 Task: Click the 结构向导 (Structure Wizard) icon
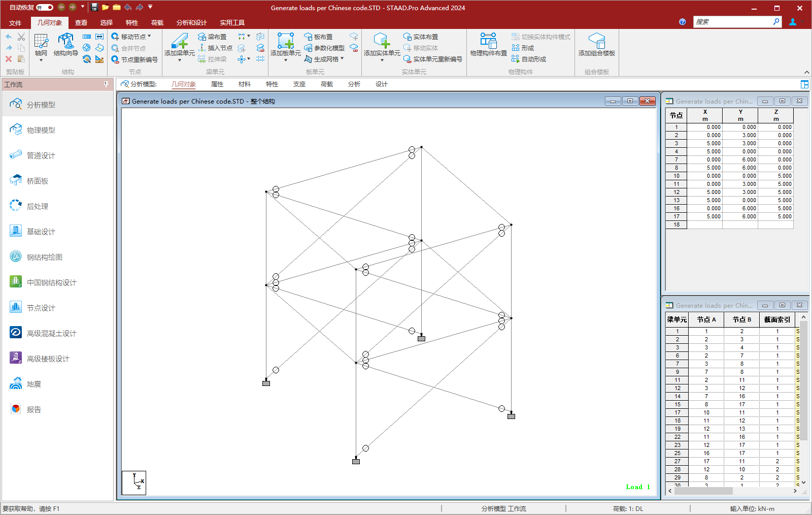click(x=65, y=42)
